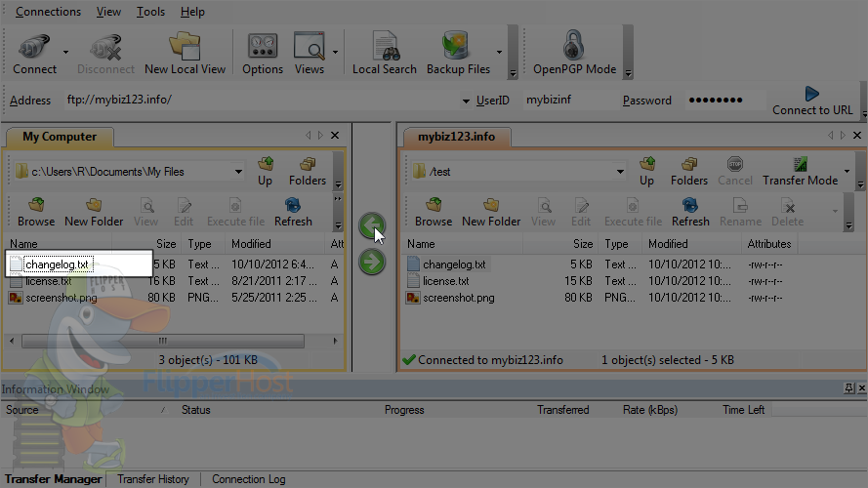Screen dimensions: 868x488
Task: Sort local list by Modified column
Action: click(274, 244)
